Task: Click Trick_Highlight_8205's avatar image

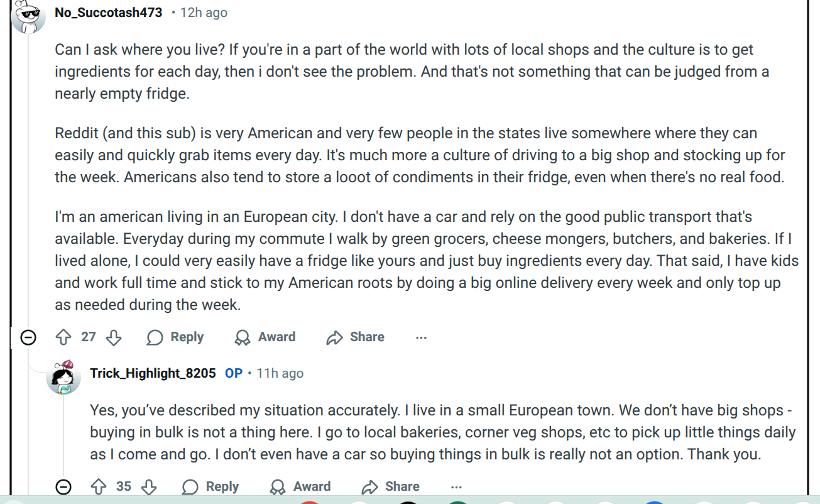Action: tap(63, 377)
